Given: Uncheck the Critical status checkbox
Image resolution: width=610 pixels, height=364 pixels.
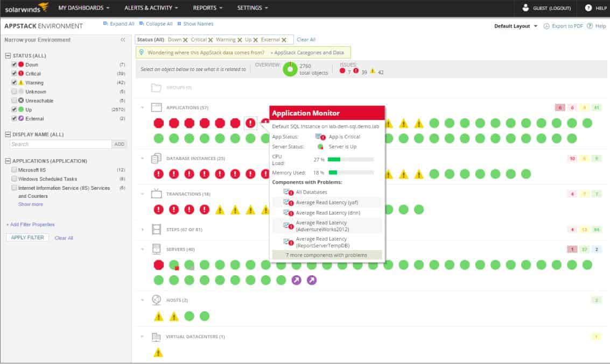Looking at the screenshot, I should [x=15, y=74].
